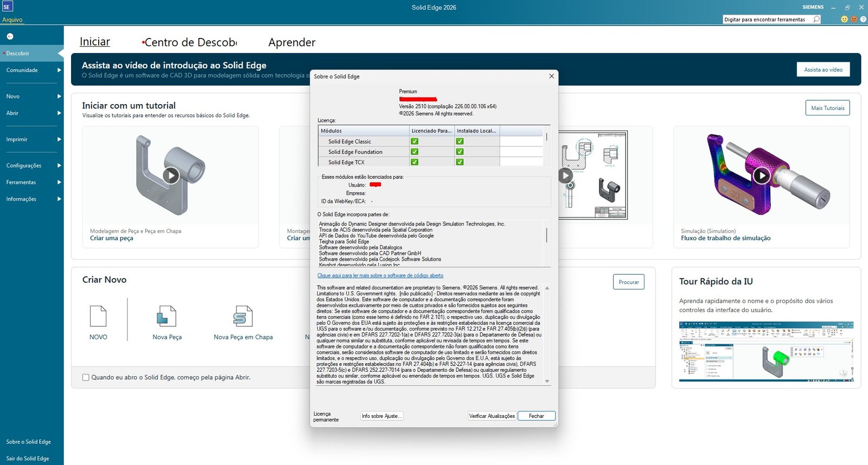Click the Assista ao vídeo button

(x=823, y=69)
